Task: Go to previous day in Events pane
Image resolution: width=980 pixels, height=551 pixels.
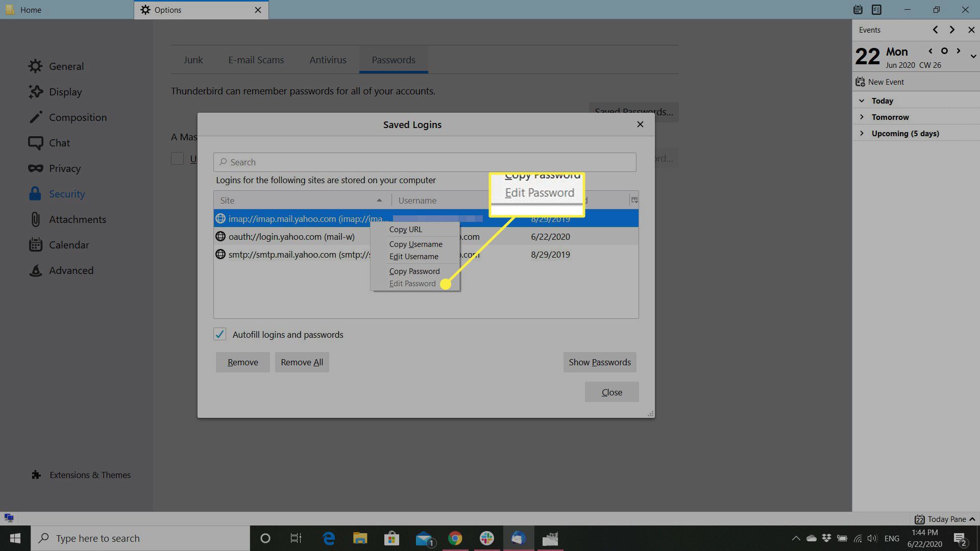Action: pos(930,51)
